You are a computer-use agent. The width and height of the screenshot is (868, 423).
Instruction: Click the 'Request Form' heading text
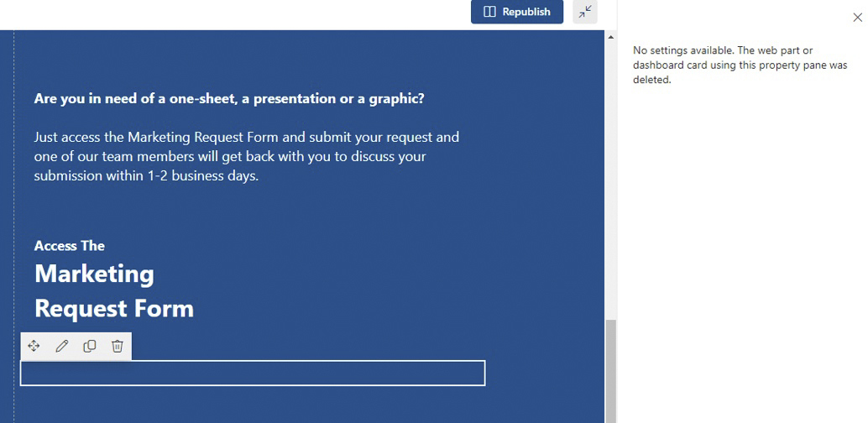click(114, 308)
